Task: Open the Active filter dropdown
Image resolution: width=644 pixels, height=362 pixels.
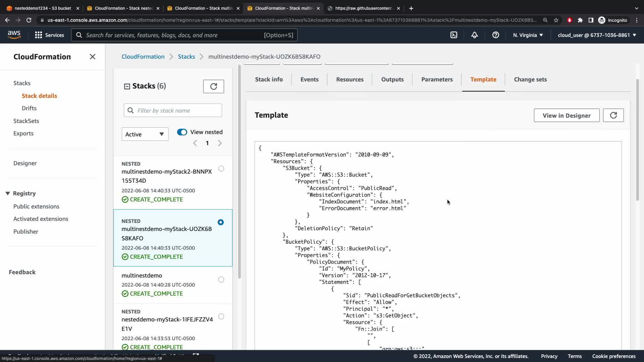Action: click(145, 134)
